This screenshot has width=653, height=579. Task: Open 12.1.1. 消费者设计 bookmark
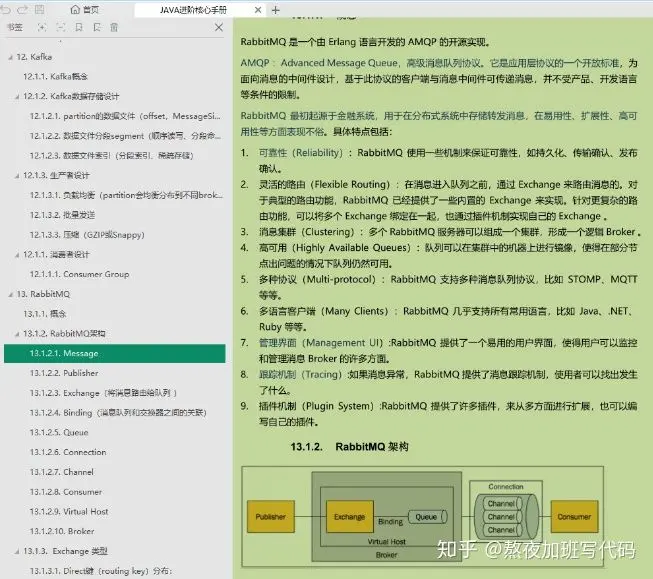tap(56, 255)
